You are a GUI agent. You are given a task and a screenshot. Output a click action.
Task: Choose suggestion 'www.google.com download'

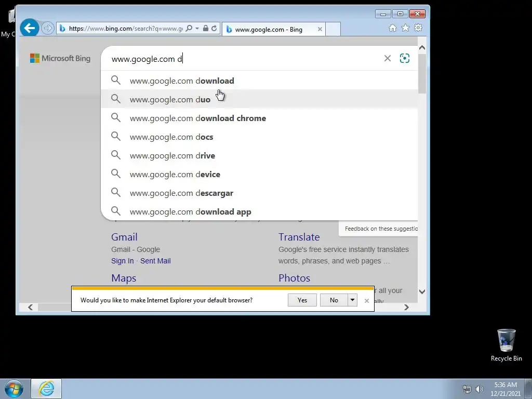coord(259,81)
